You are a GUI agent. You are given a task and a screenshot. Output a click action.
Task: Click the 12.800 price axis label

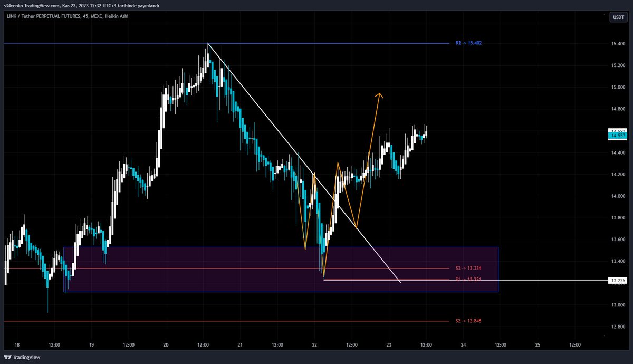[x=618, y=327]
